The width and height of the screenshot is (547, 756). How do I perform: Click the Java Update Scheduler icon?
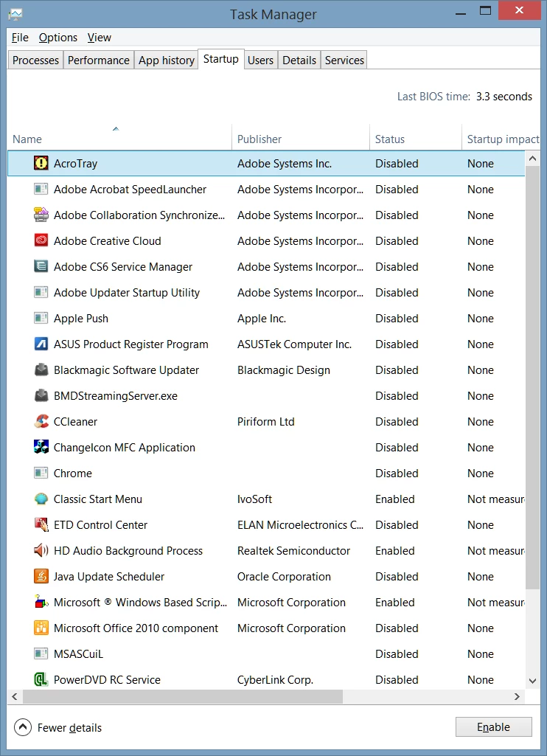tap(41, 576)
